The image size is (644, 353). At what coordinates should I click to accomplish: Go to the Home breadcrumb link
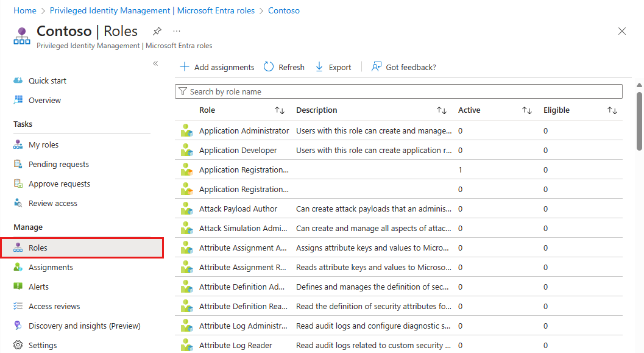(24, 10)
